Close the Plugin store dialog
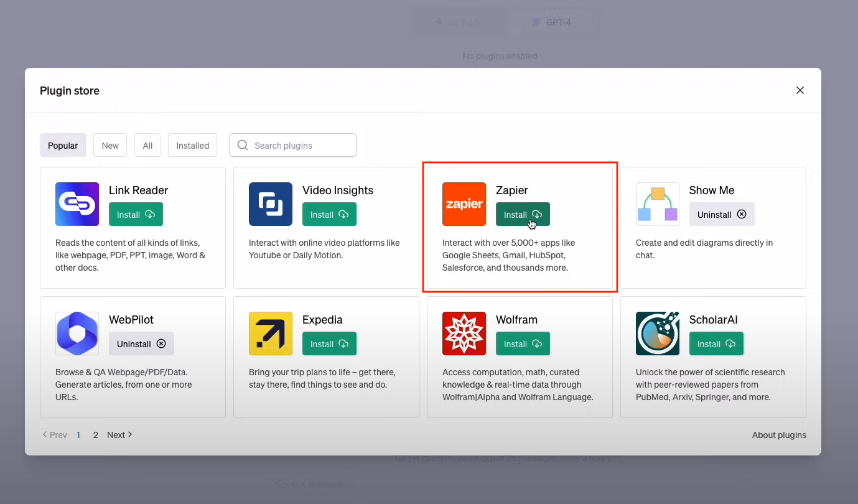The image size is (858, 504). point(800,90)
